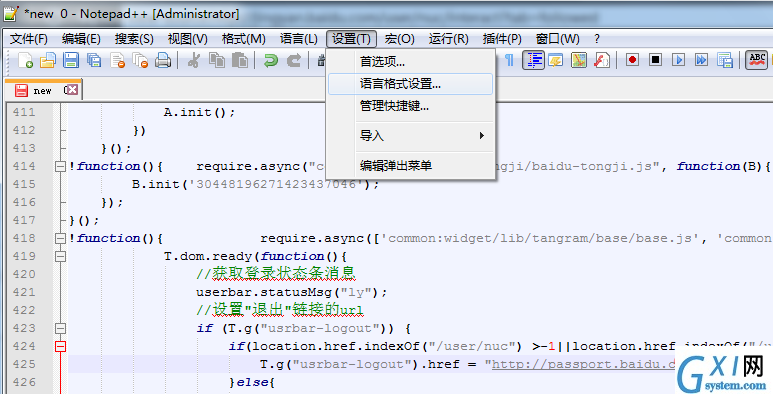
Task: Stop macro recording with black square
Action: [655, 60]
